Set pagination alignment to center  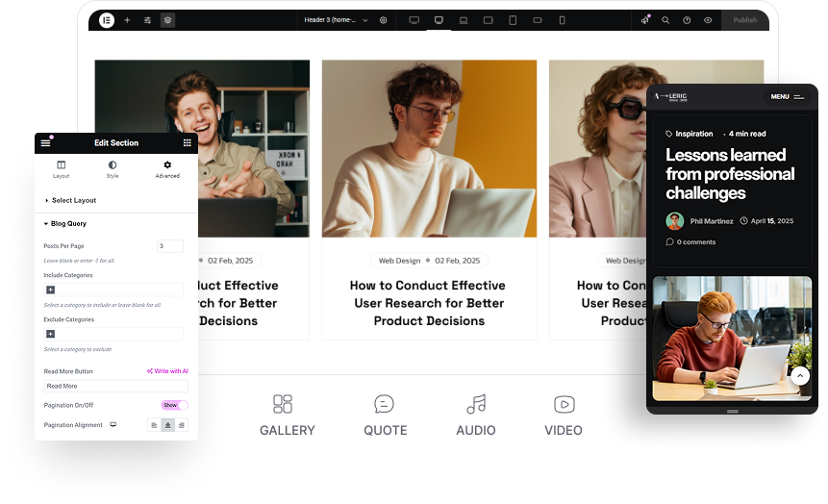(x=168, y=424)
